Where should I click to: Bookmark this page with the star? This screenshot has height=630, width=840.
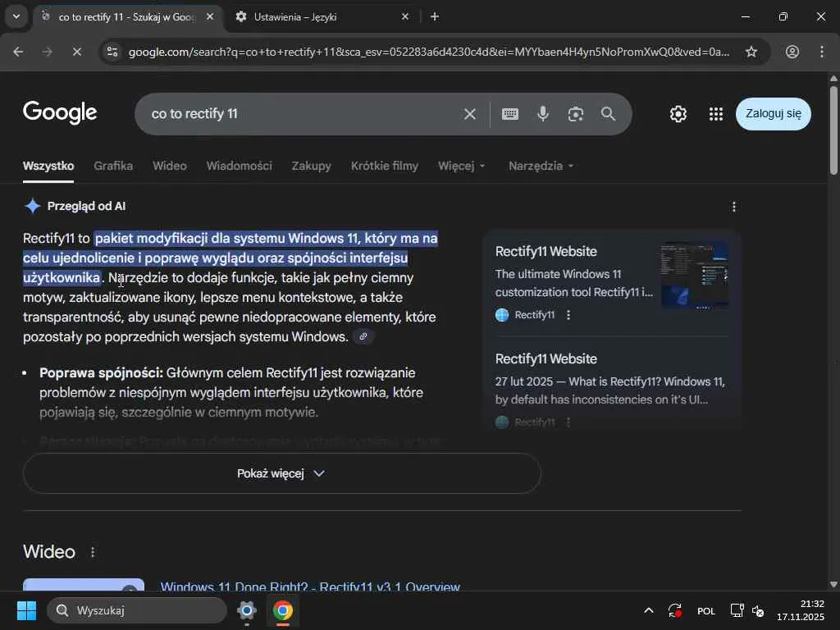coord(751,52)
